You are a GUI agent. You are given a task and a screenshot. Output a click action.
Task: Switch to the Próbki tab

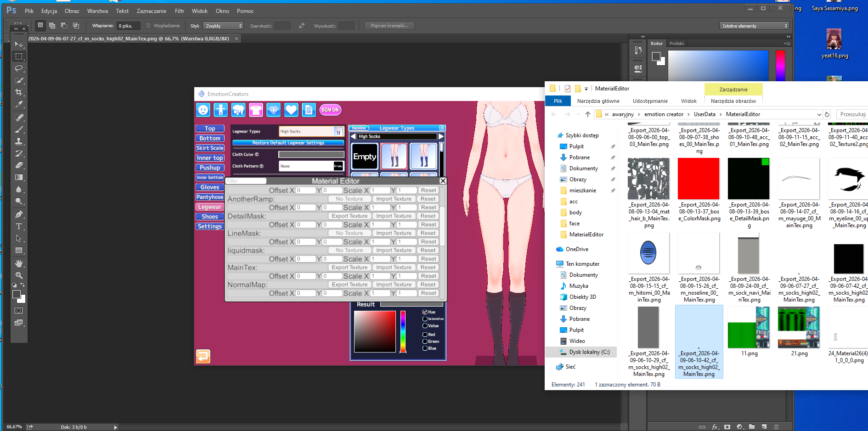point(676,44)
